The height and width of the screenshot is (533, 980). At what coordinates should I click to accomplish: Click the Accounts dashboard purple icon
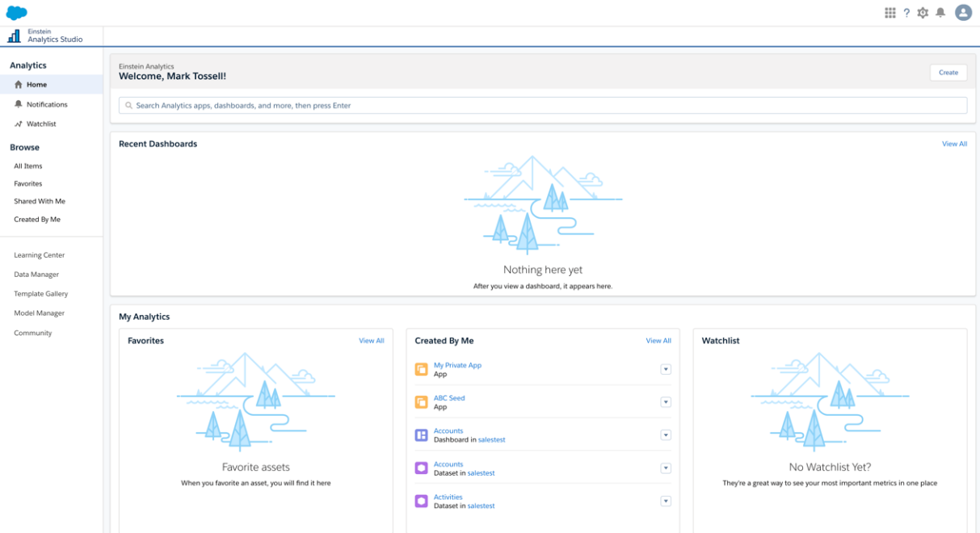coord(421,435)
